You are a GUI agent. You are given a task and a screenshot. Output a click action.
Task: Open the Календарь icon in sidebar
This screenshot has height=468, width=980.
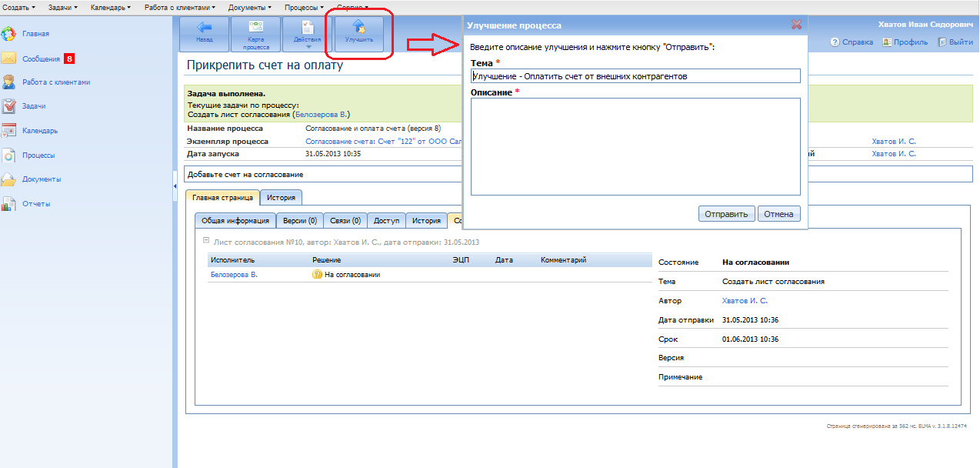(9, 131)
